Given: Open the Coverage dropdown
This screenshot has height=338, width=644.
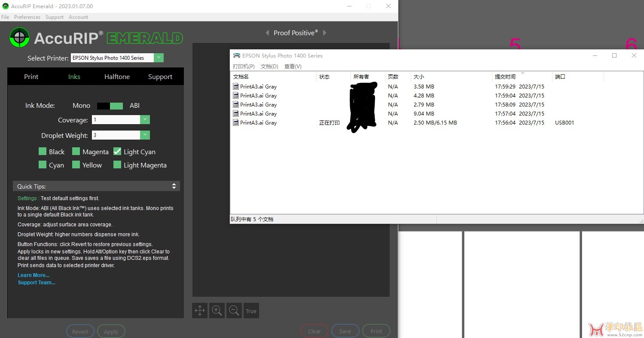Looking at the screenshot, I should (x=145, y=120).
